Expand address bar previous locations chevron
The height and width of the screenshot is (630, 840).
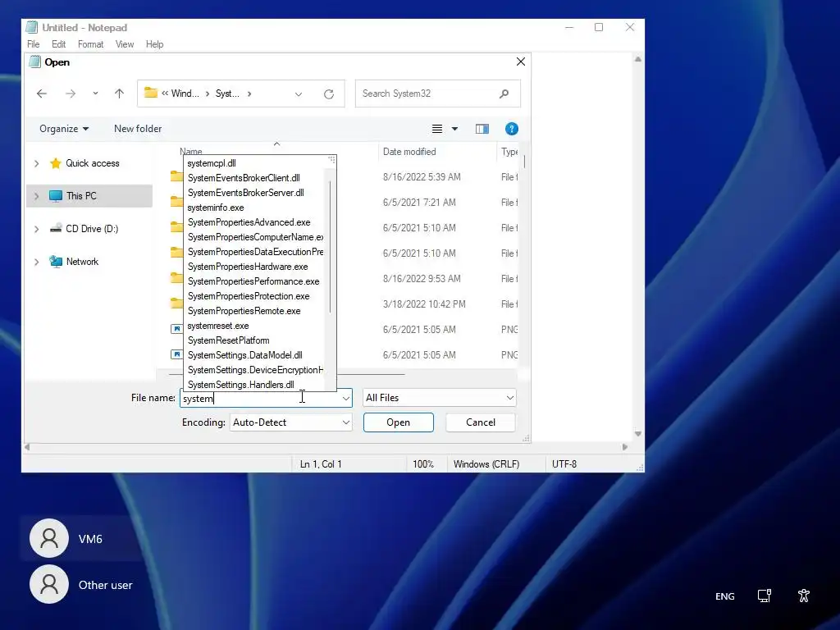[299, 94]
